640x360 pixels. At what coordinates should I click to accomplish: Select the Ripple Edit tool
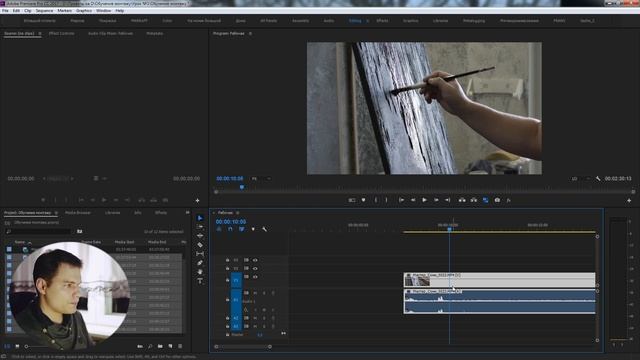(200, 236)
